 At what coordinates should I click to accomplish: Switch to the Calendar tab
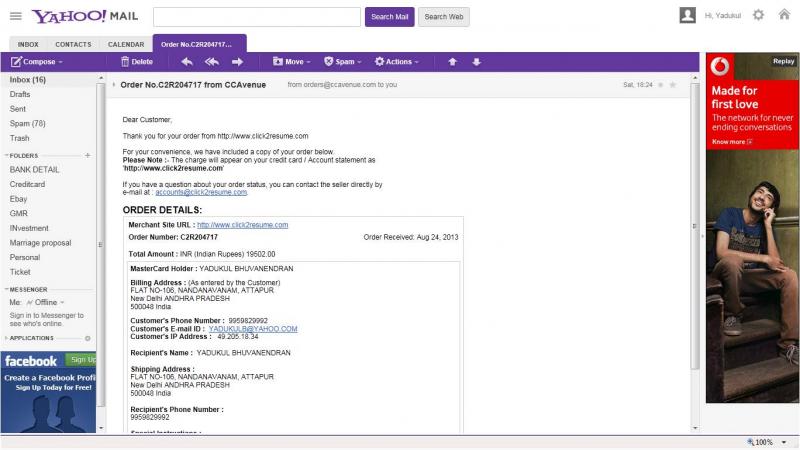[126, 44]
